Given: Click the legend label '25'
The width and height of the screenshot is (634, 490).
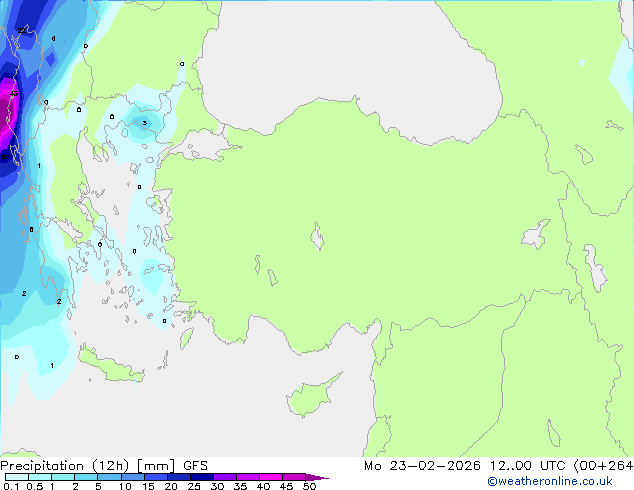Looking at the screenshot, I should click(194, 486).
